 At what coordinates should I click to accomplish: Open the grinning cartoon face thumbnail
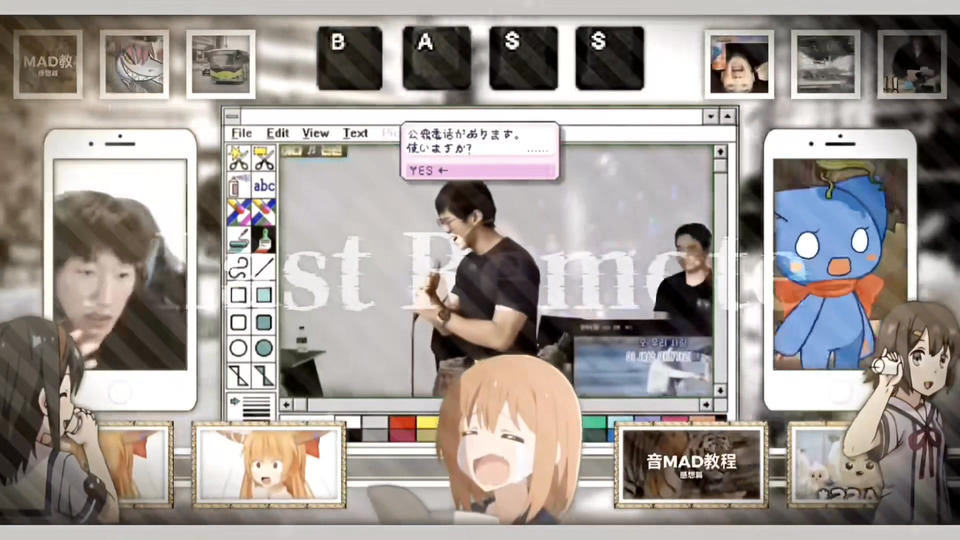(134, 64)
